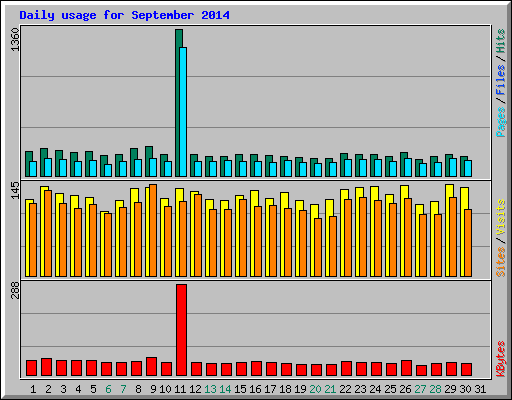Click green weekend day label 27

point(420,389)
